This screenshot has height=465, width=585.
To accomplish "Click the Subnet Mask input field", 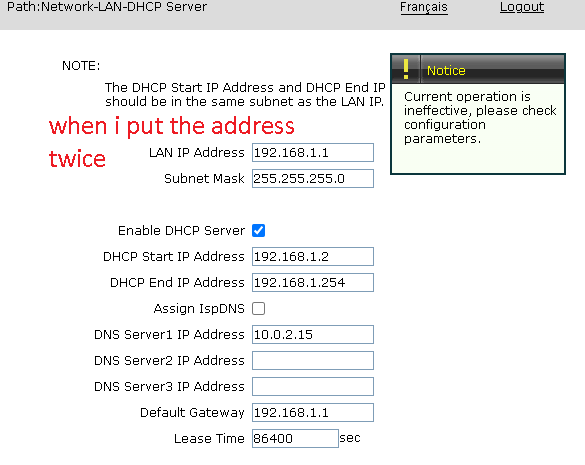I will pos(313,178).
